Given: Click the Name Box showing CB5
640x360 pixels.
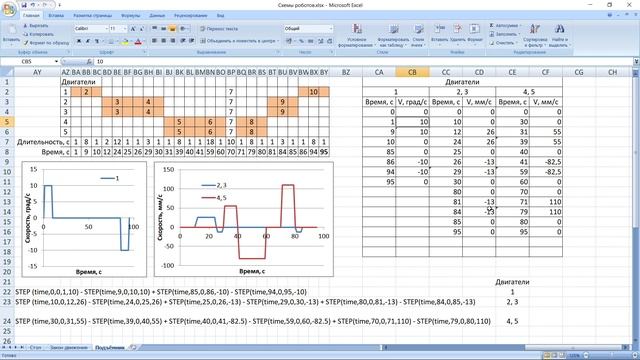Looking at the screenshot, I should point(27,61).
